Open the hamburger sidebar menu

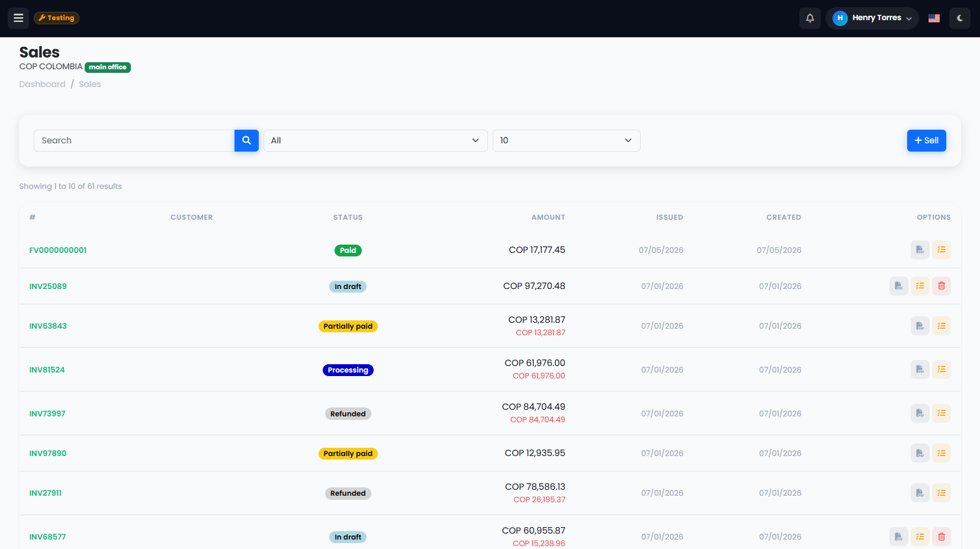click(18, 18)
